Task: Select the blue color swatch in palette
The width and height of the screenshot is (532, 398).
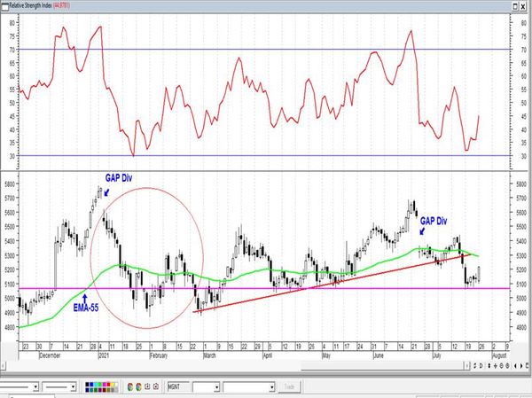Action: 91,385
